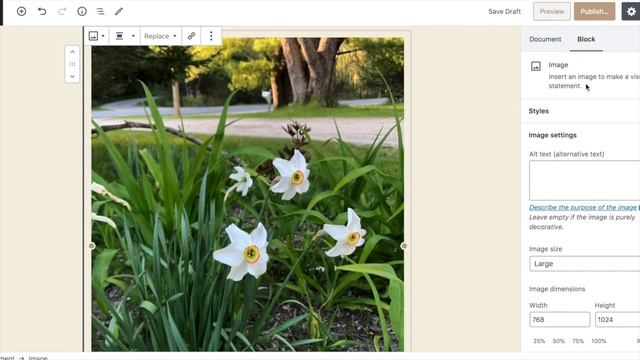
Task: Click the Width field showing 768
Action: (x=560, y=320)
